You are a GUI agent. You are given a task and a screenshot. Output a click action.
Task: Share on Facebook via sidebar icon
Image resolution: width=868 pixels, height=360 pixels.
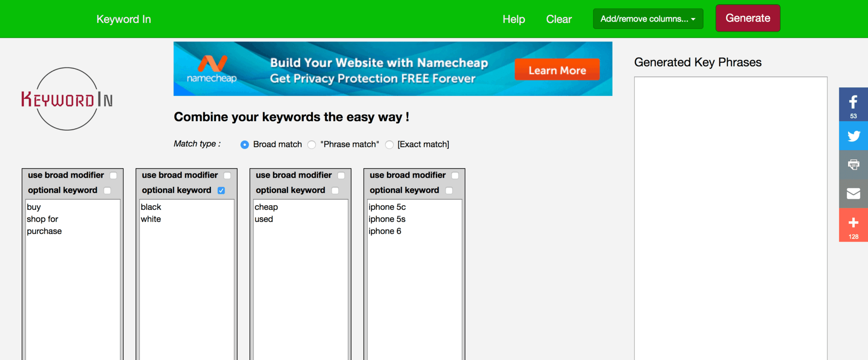click(853, 104)
